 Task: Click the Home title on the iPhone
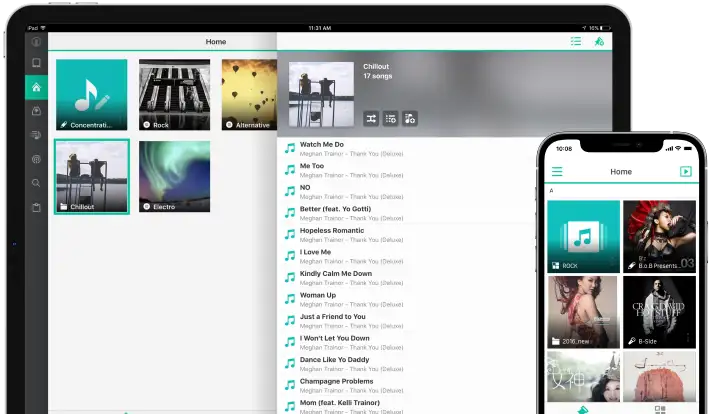click(x=621, y=172)
